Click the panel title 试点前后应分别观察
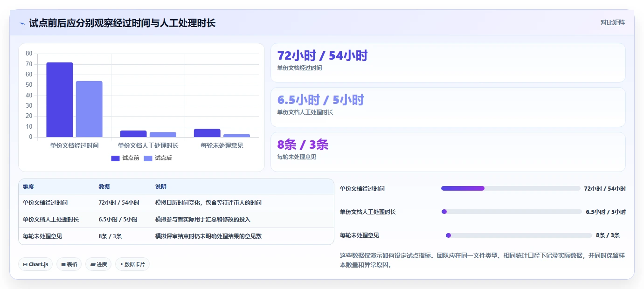This screenshot has width=644, height=289. pos(122,23)
